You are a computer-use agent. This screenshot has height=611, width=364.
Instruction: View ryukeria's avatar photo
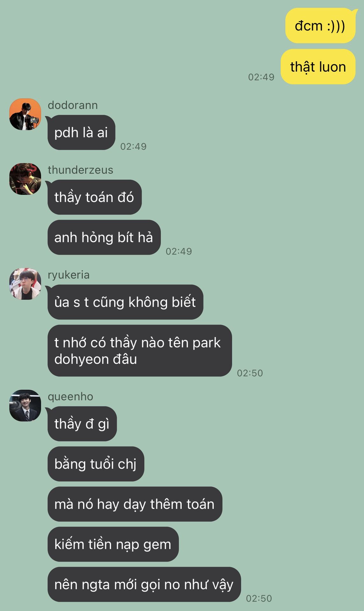25,284
